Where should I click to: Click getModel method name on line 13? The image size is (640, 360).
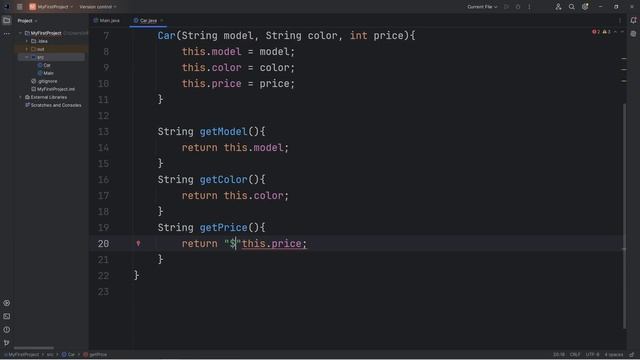click(223, 131)
